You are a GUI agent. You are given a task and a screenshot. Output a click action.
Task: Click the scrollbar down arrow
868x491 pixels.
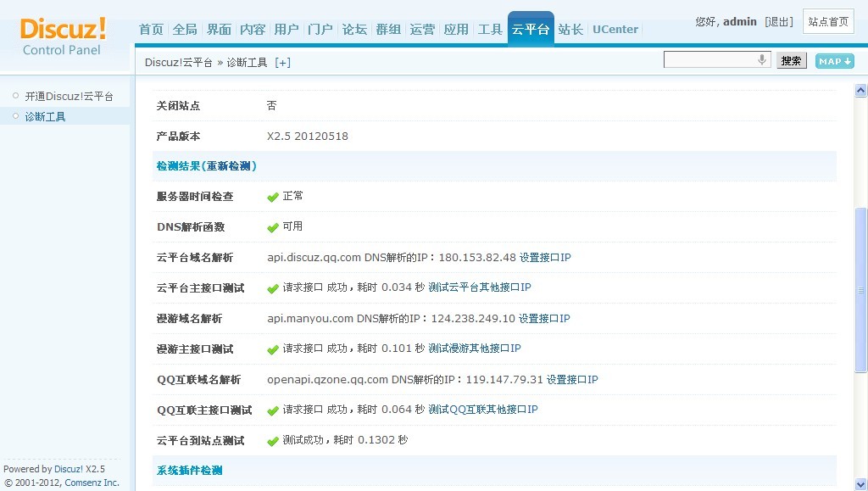pyautogui.click(x=860, y=483)
